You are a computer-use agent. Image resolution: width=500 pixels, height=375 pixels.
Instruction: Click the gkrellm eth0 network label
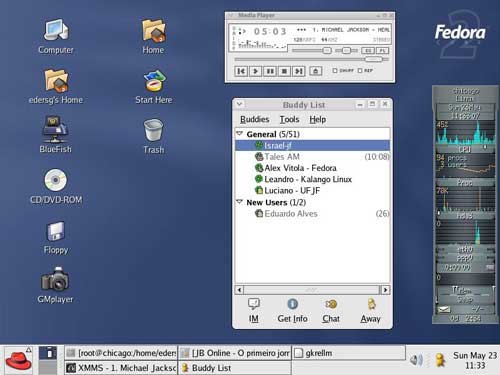tap(465, 249)
